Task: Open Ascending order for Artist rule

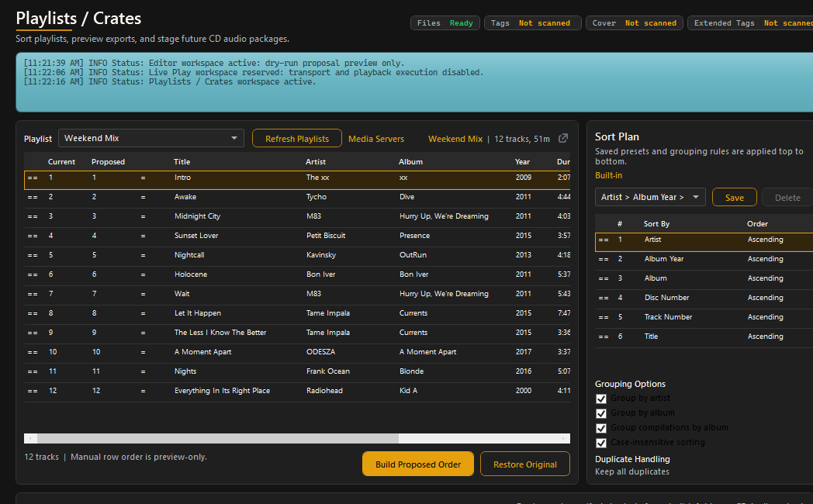Action: (766, 240)
